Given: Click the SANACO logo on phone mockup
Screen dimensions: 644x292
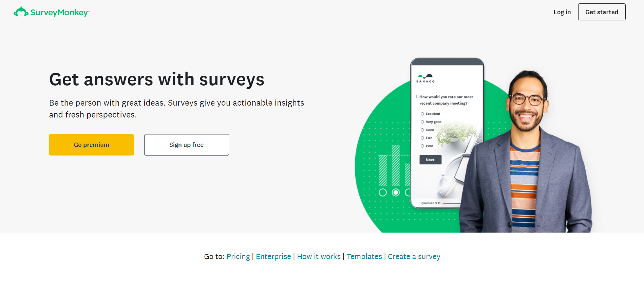Looking at the screenshot, I should (x=425, y=78).
